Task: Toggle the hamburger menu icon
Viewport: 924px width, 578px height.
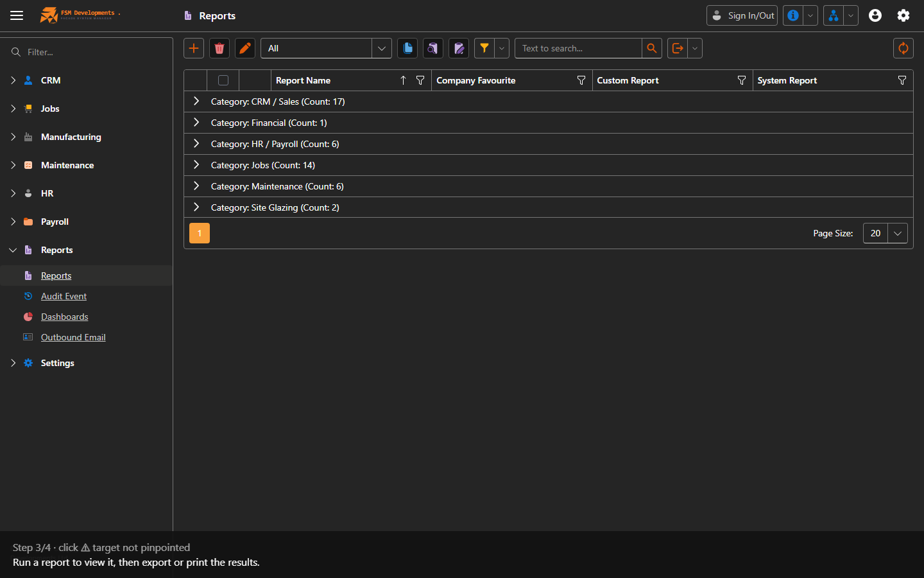Action: [17, 15]
